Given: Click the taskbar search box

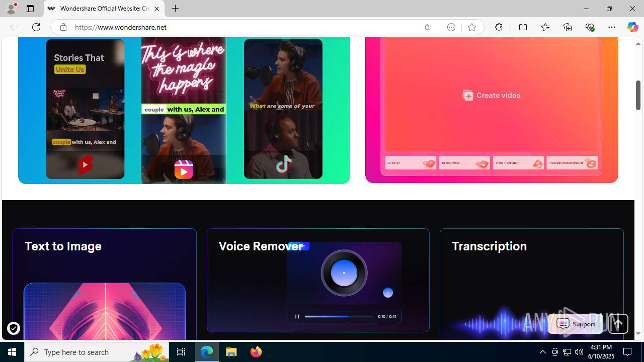Looking at the screenshot, I should click(97, 352).
